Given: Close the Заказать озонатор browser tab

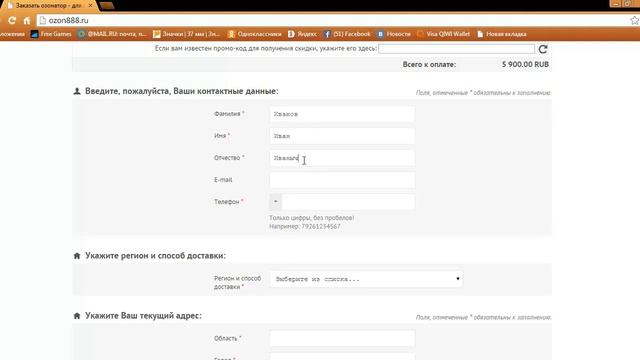Looking at the screenshot, I should pos(90,5).
